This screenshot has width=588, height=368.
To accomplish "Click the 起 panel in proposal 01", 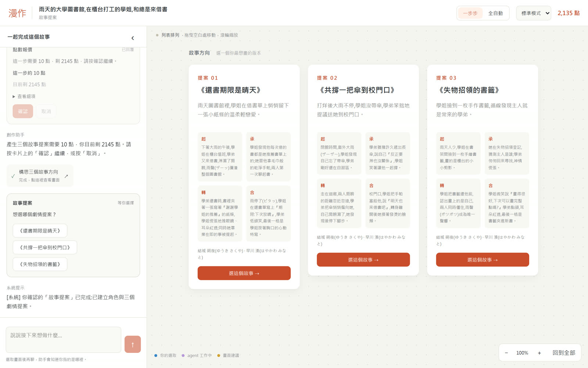I will (220, 156).
